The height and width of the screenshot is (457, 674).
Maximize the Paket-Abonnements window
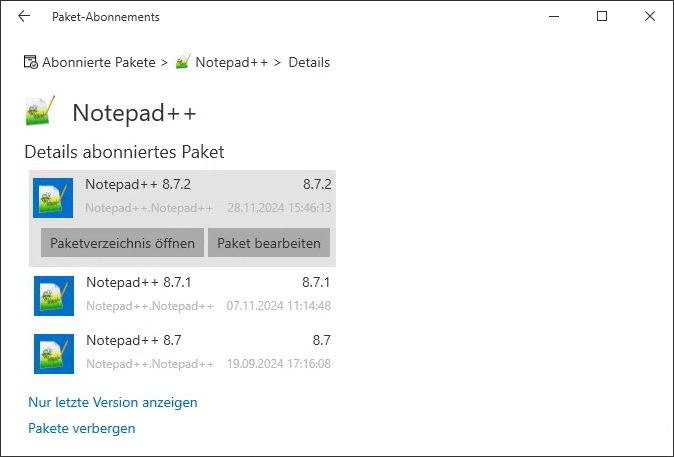click(602, 17)
